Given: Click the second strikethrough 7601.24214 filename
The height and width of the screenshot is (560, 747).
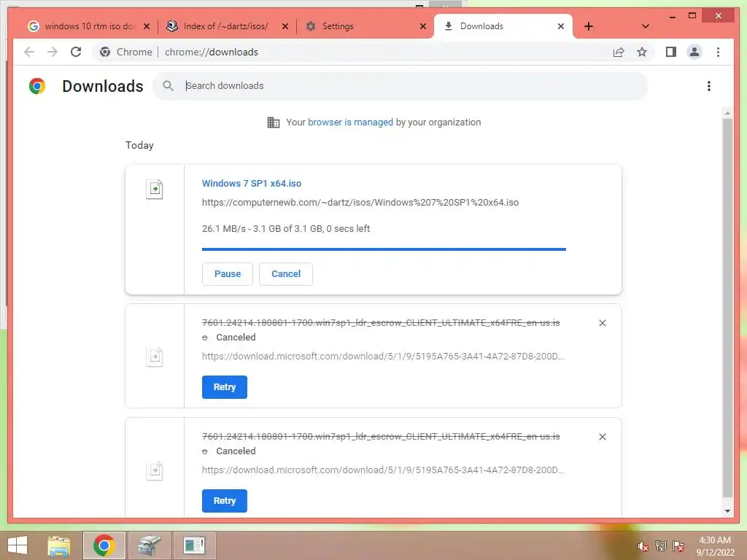Looking at the screenshot, I should (x=381, y=437).
